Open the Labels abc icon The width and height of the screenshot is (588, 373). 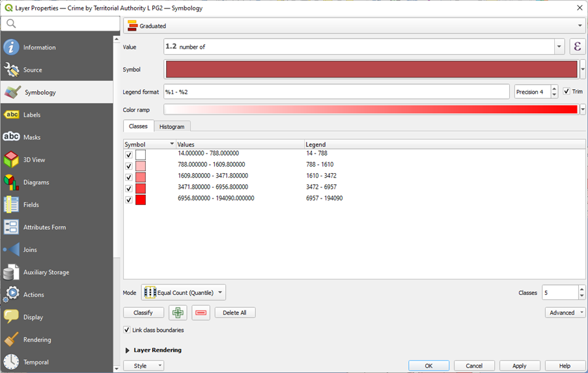click(11, 115)
